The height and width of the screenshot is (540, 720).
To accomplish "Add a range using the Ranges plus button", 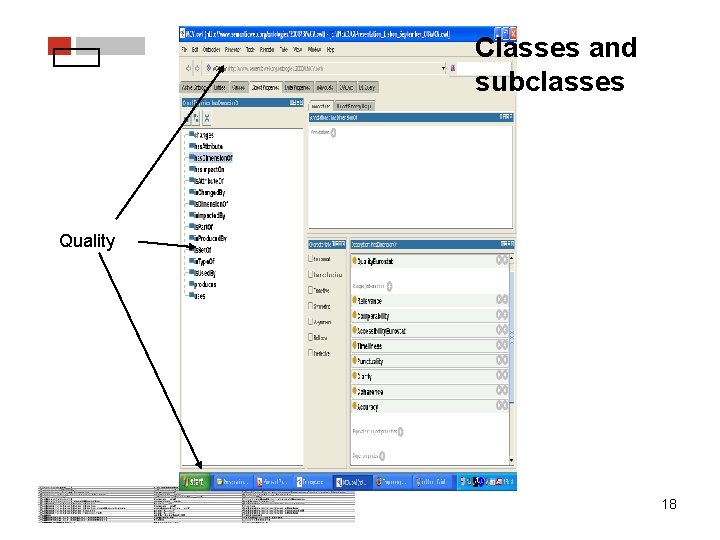I will (389, 286).
